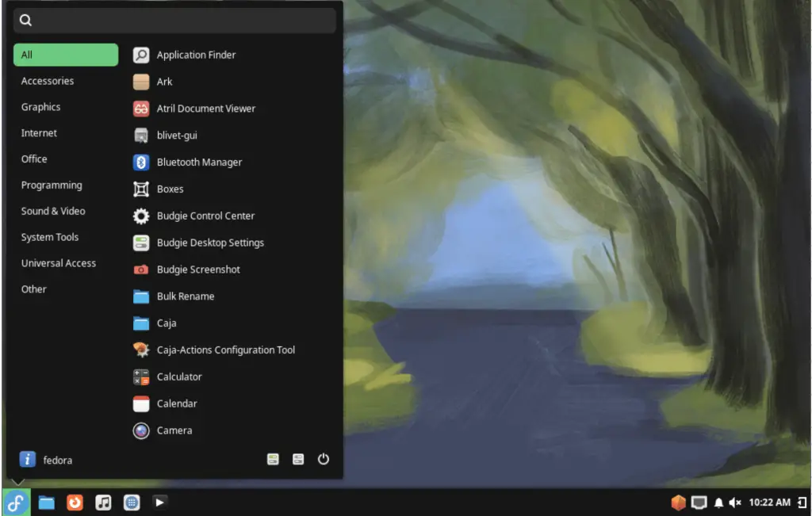Click the search magnifier icon
This screenshot has height=516, width=812.
25,20
